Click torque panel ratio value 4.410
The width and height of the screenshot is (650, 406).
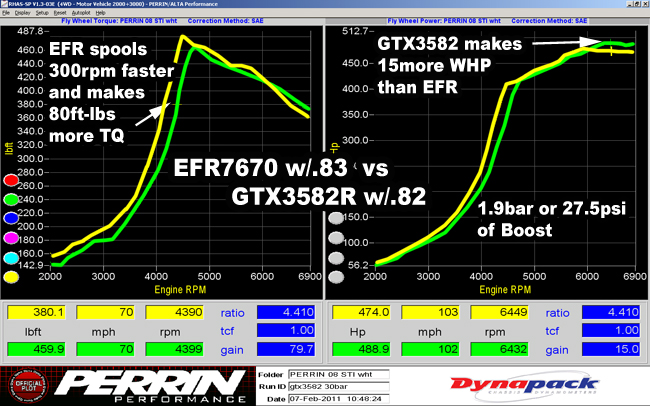[286, 312]
